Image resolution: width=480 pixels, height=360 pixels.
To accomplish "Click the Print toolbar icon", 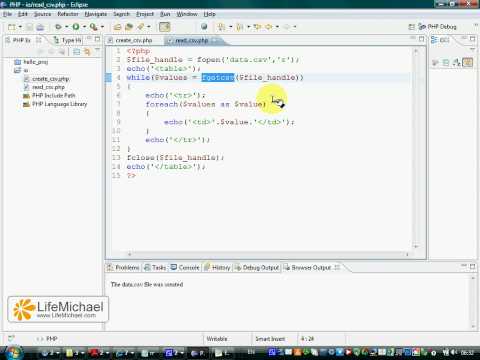I will click(x=40, y=27).
